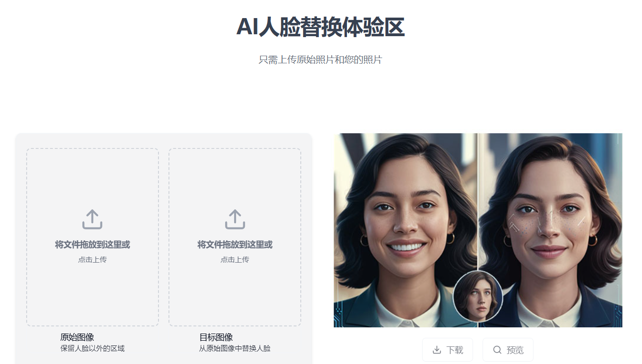Viewport: 642px width, 364px height.
Task: Click the freckled woman's face in the right half of the sample image
Action: (x=550, y=224)
